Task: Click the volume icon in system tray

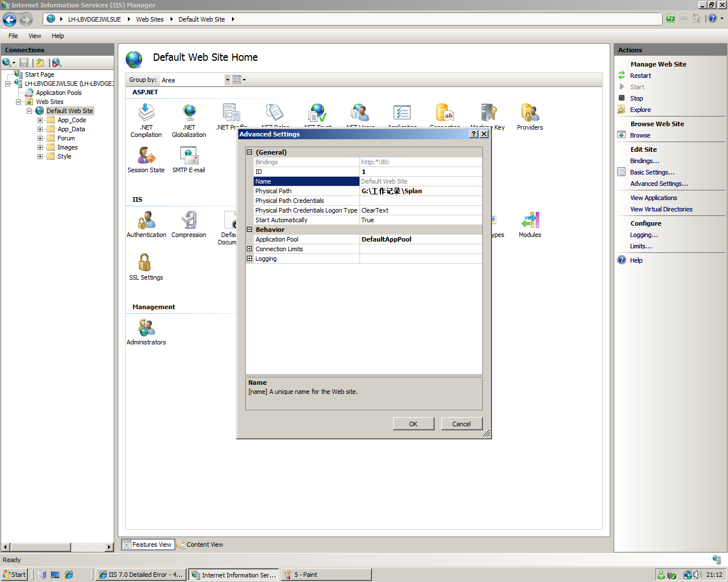Action: 698,575
